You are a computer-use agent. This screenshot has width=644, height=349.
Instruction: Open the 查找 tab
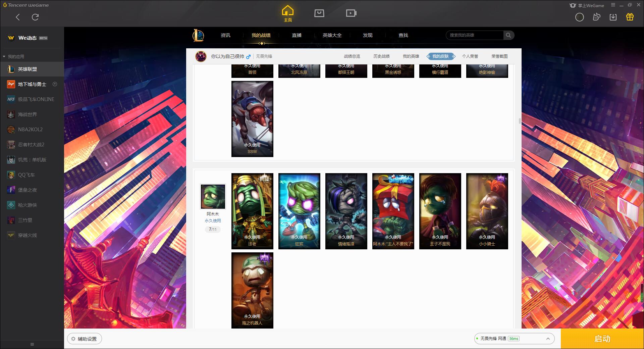click(403, 35)
